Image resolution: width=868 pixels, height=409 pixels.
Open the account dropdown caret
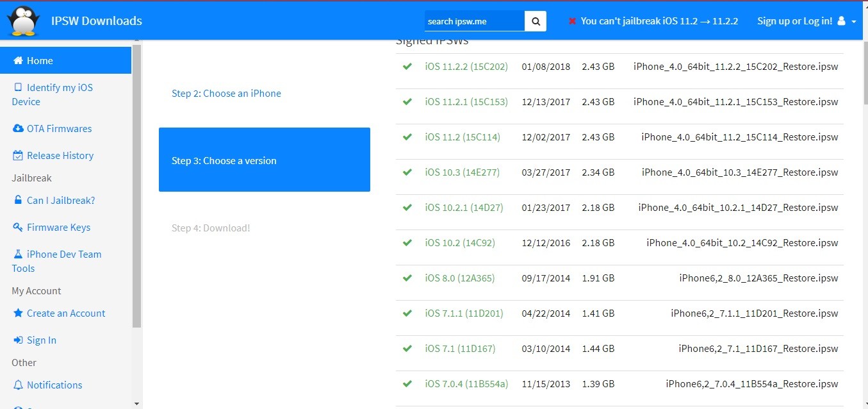click(854, 22)
